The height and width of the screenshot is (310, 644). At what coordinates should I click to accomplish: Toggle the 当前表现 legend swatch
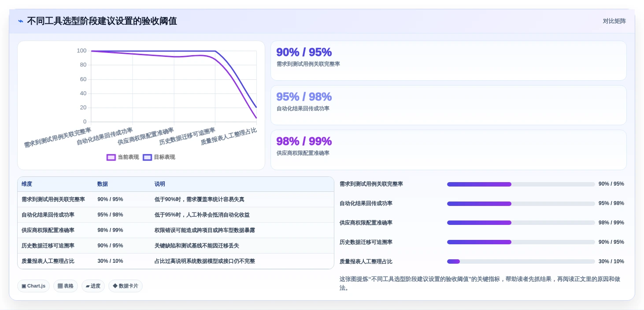(x=111, y=157)
